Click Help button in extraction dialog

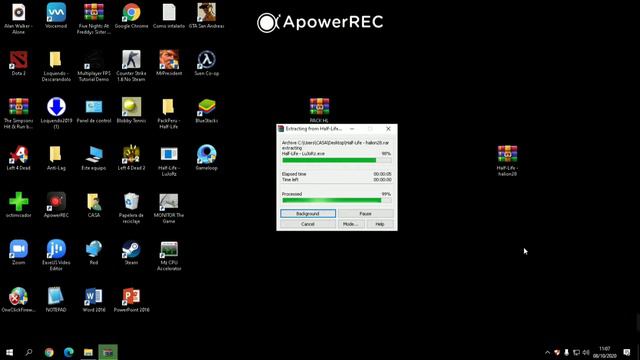[x=380, y=224]
